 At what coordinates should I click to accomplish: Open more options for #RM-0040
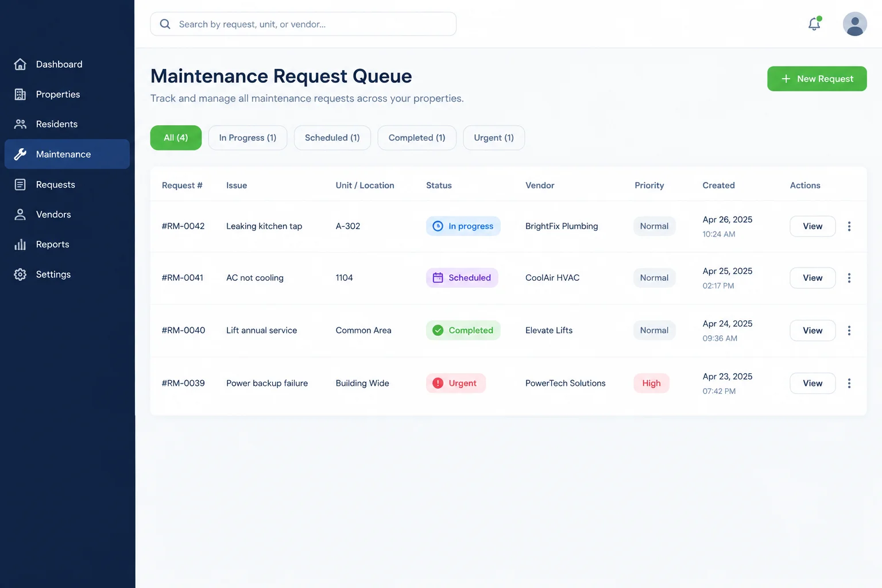click(849, 331)
